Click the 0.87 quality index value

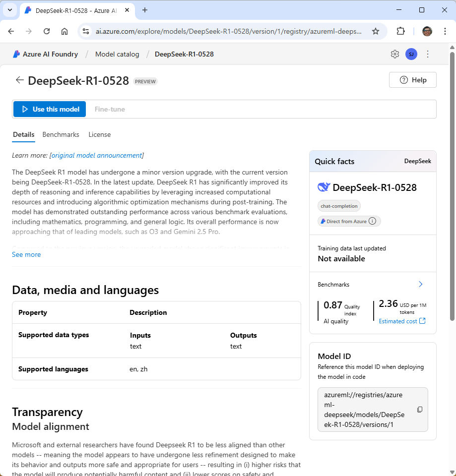tap(332, 305)
